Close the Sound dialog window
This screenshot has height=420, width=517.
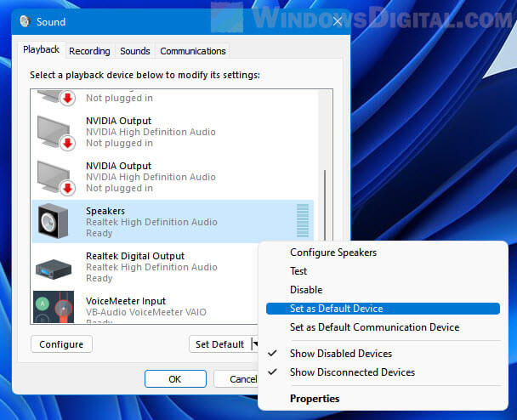tap(337, 21)
